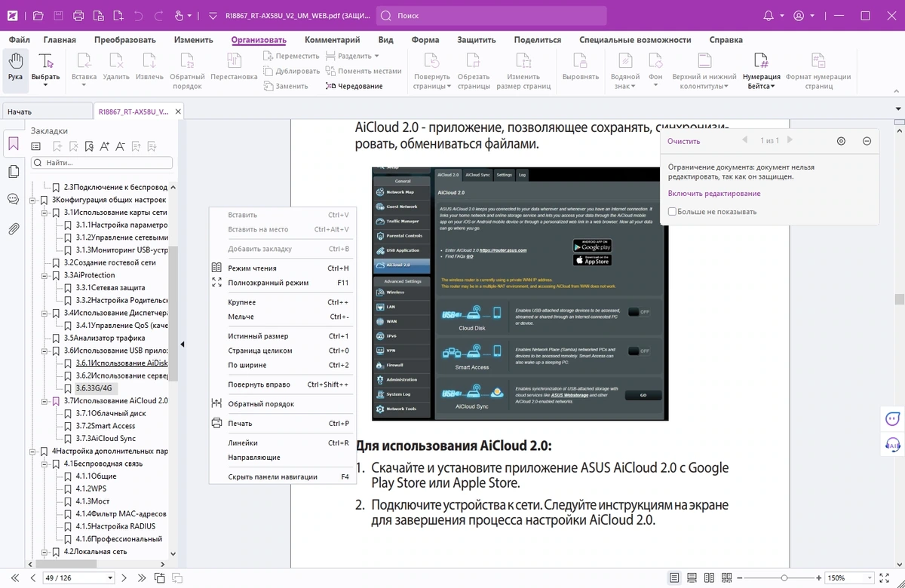Click the Очистить link in notification panel
Screen dimensions: 905x588
pos(684,141)
